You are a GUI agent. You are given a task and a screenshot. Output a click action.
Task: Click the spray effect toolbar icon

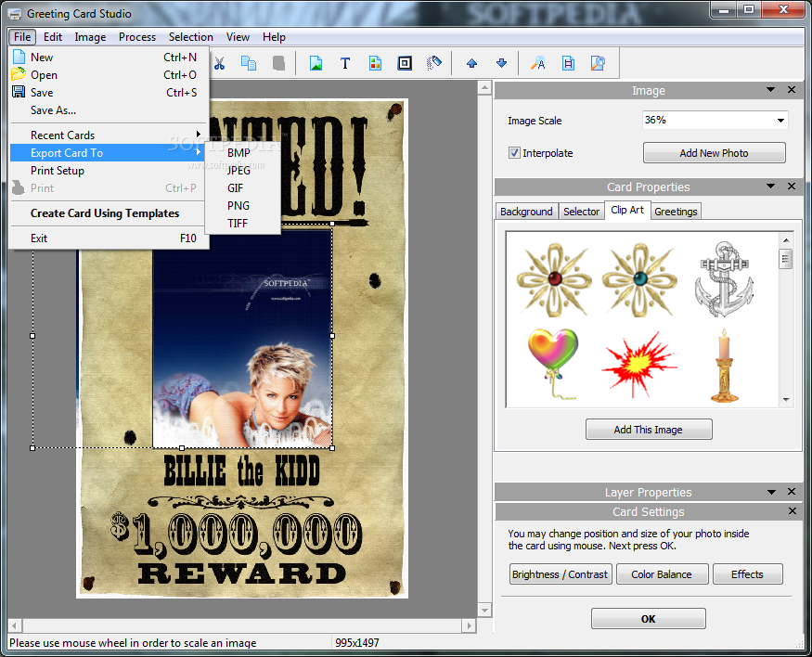(434, 63)
